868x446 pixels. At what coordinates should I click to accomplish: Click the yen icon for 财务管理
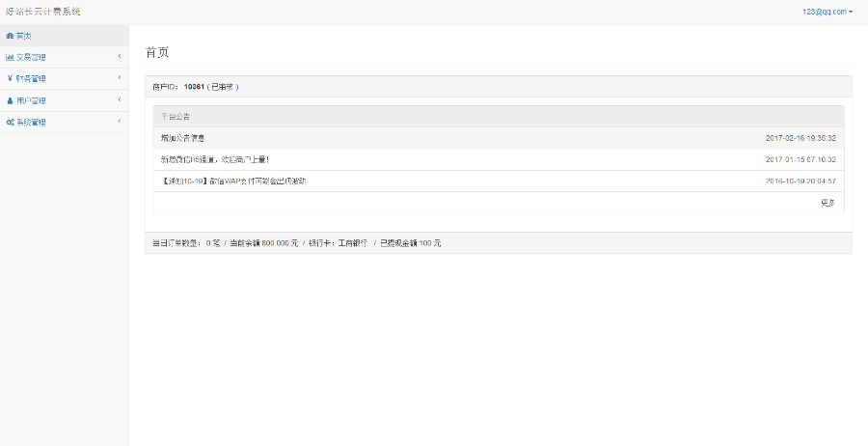click(10, 78)
